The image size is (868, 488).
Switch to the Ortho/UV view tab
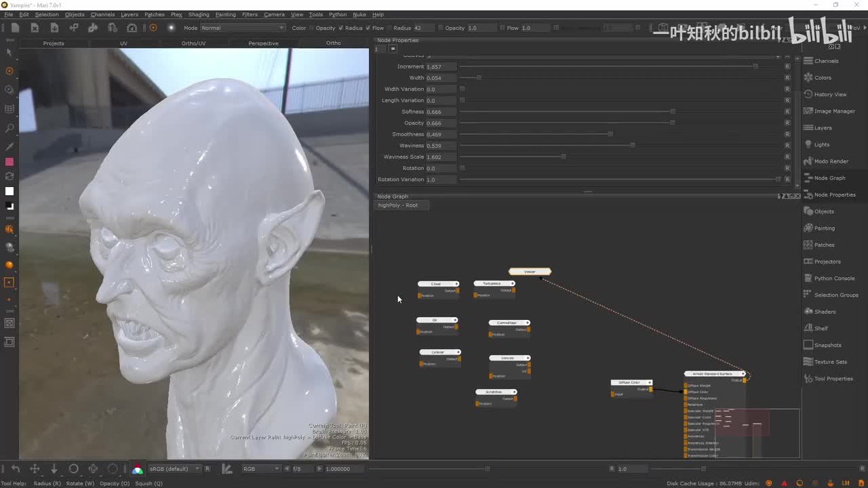click(x=193, y=43)
